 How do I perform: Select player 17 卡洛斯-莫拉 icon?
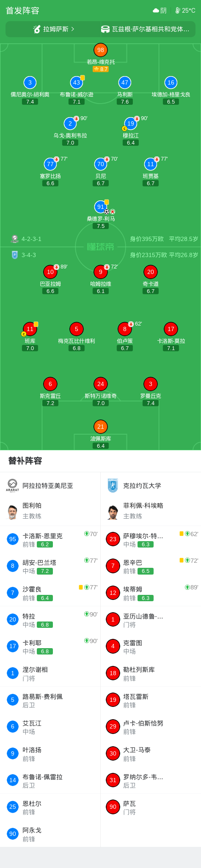(171, 329)
